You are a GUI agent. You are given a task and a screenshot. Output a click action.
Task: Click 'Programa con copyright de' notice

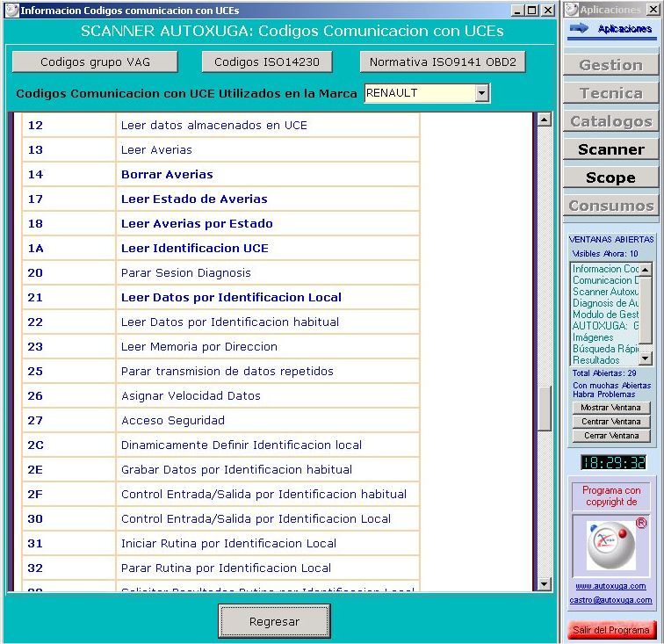point(611,496)
